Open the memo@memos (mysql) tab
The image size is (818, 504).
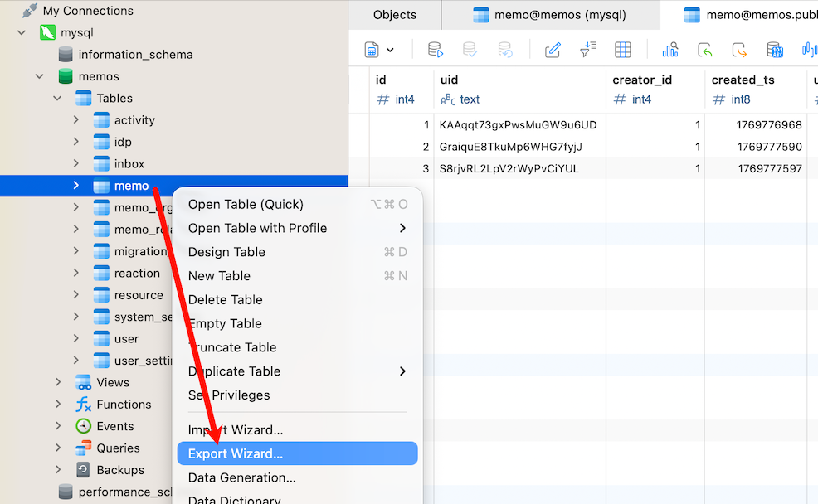click(x=549, y=15)
